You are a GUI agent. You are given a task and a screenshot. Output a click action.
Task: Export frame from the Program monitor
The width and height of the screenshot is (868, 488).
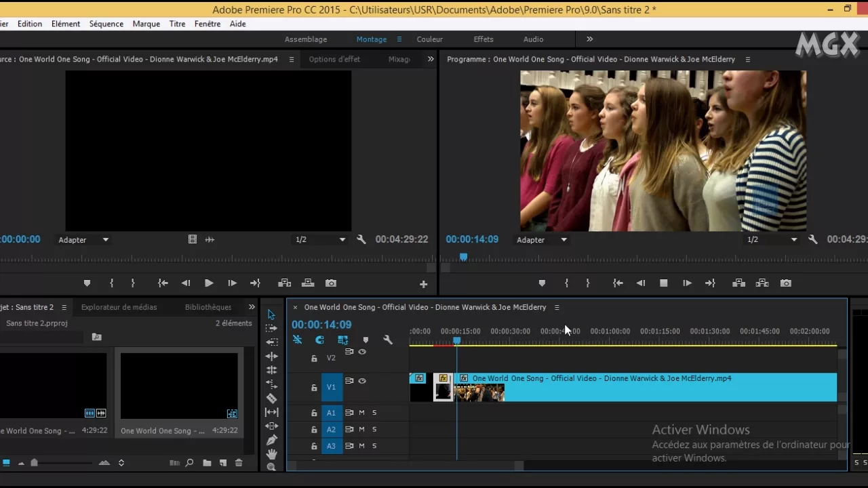[x=786, y=283]
